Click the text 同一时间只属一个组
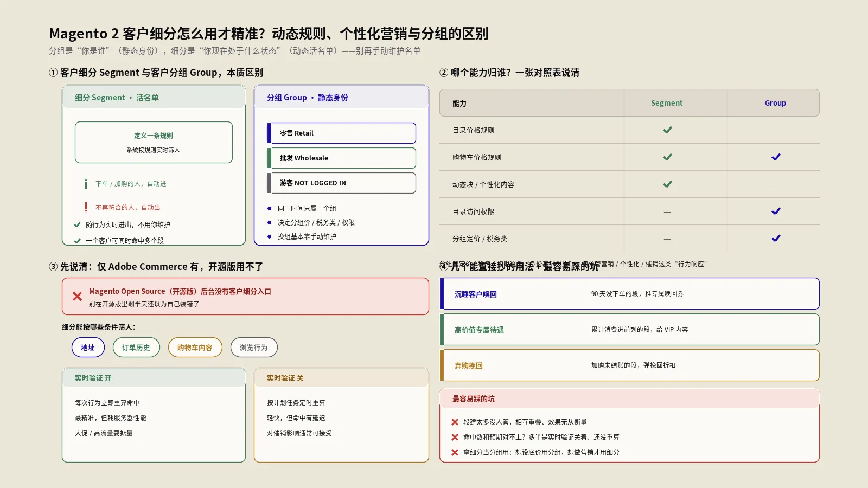This screenshot has width=868, height=488. tap(307, 208)
